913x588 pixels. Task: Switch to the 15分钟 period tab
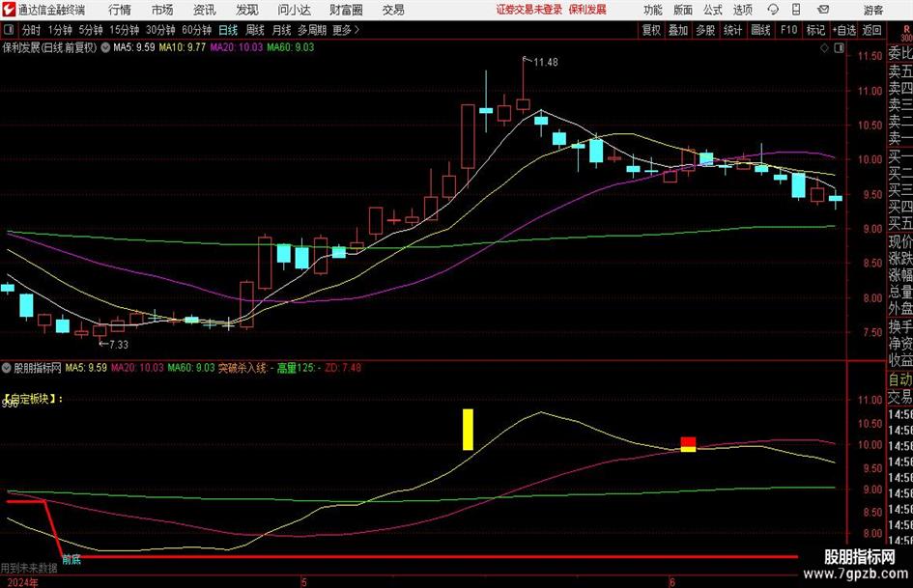124,30
